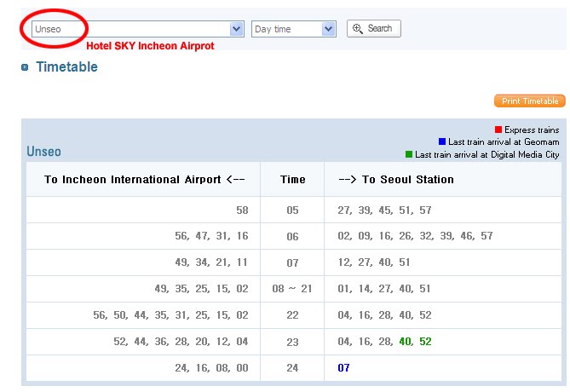The width and height of the screenshot is (570, 392).
Task: Click green minute 40 in the 23 row
Action: coord(406,342)
